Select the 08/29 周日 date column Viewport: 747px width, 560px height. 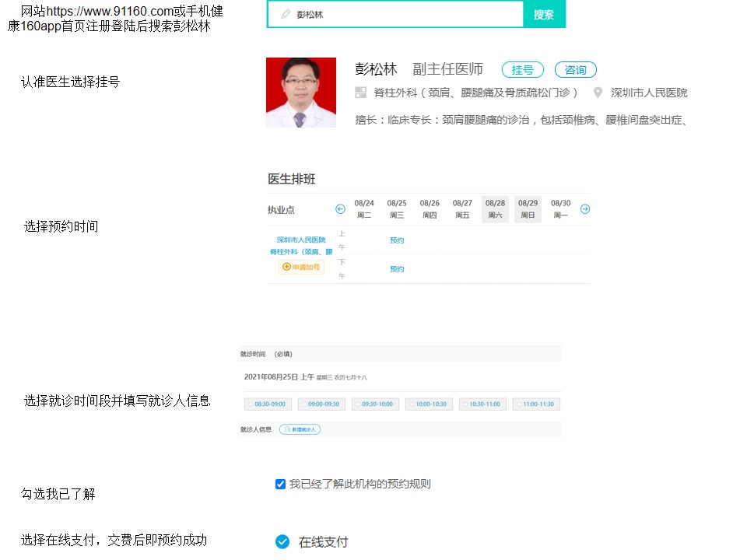click(x=528, y=209)
